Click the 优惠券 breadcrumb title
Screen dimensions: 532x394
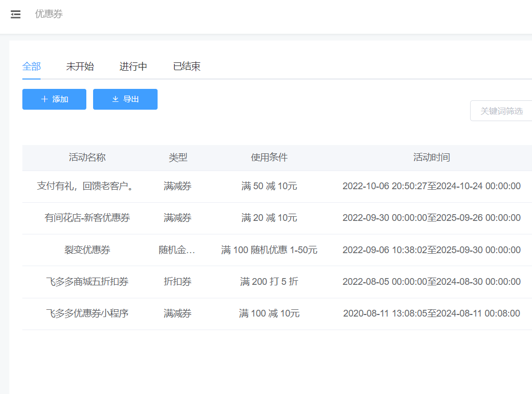click(49, 14)
